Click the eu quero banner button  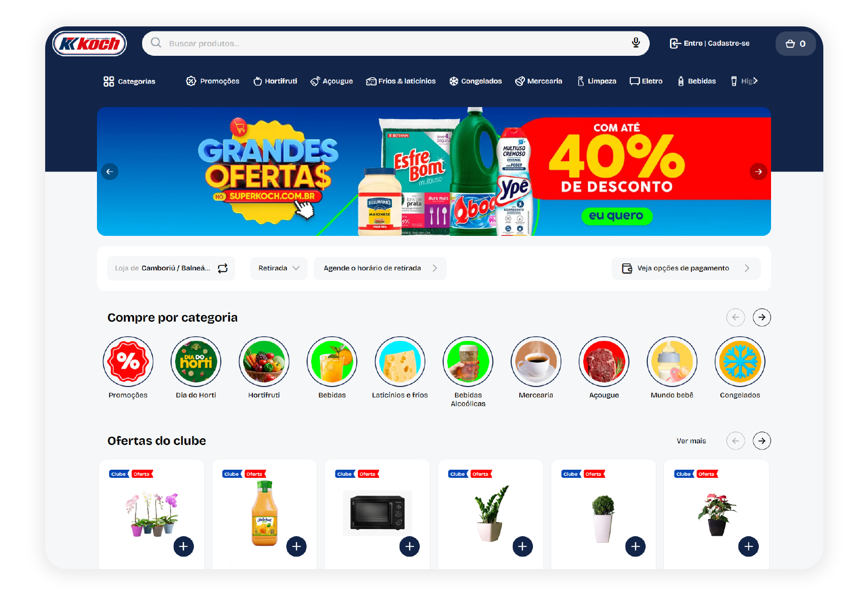617,216
